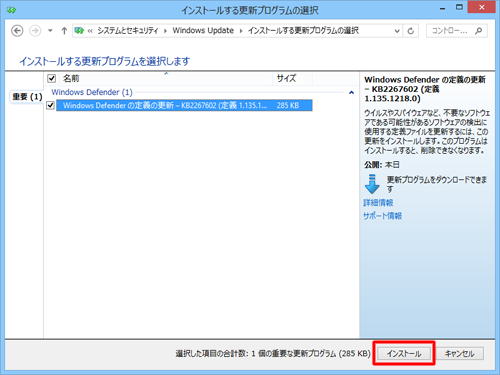Click the window title bar icon
Screen dimensions: 500x375
pyautogui.click(x=11, y=10)
